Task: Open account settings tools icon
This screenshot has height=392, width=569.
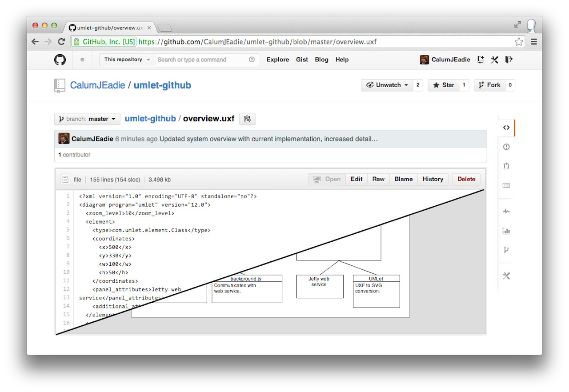Action: point(494,60)
